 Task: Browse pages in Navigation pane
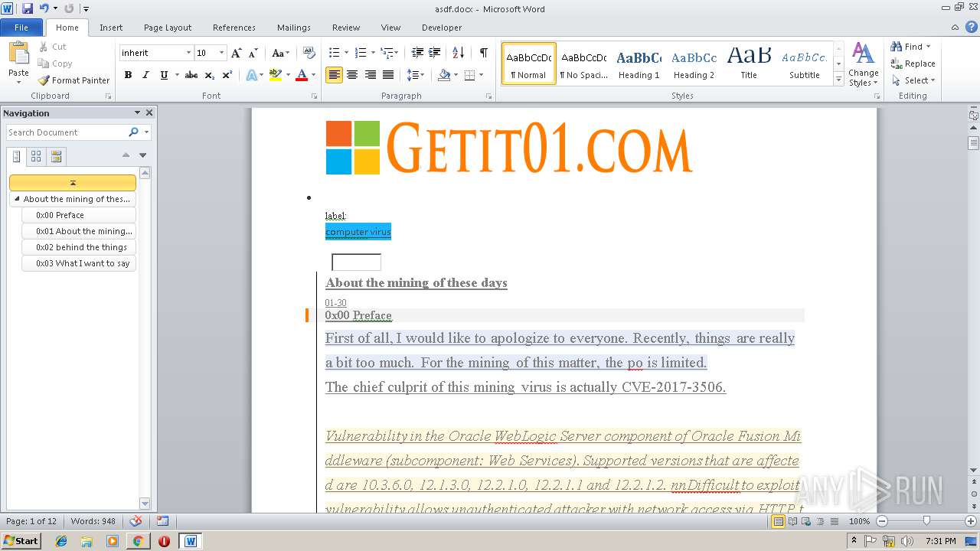click(x=36, y=157)
